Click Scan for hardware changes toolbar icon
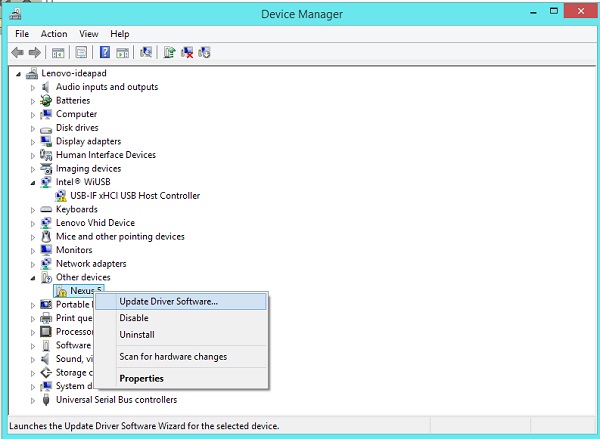 (x=147, y=52)
